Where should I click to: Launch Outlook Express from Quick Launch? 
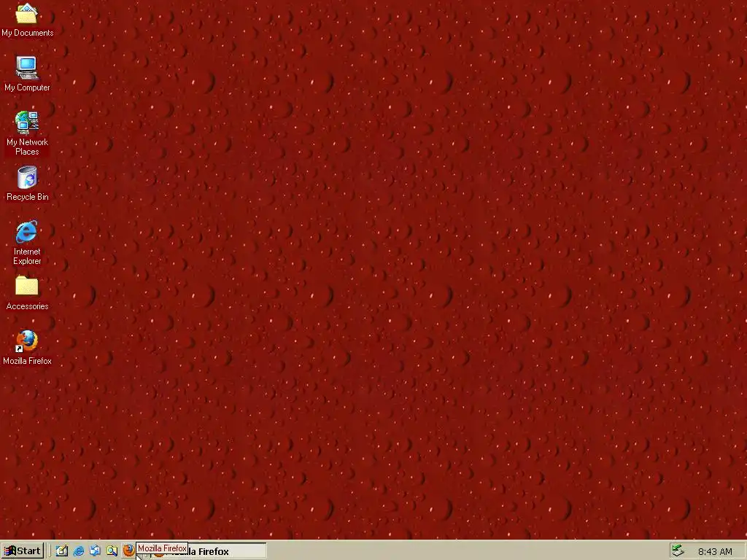click(x=95, y=551)
